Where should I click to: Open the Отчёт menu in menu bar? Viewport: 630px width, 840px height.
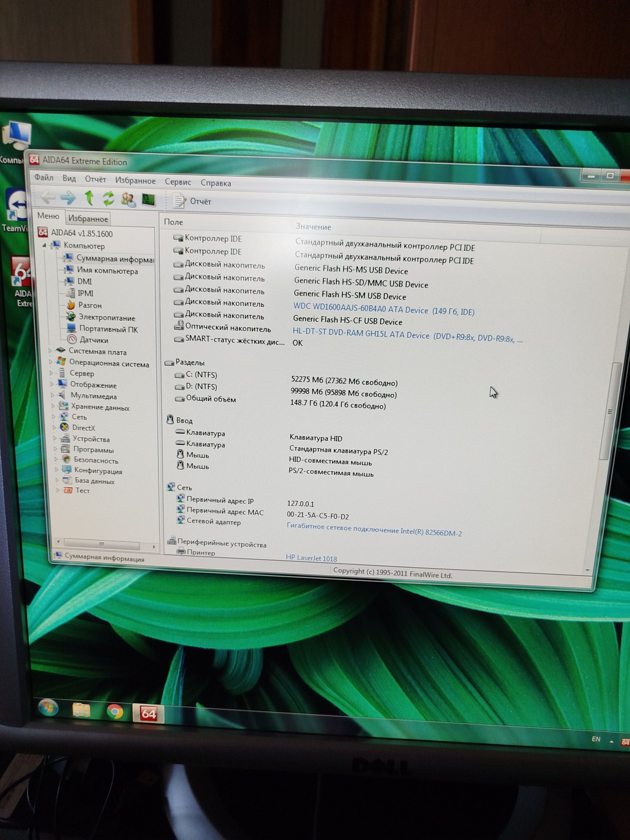point(95,179)
